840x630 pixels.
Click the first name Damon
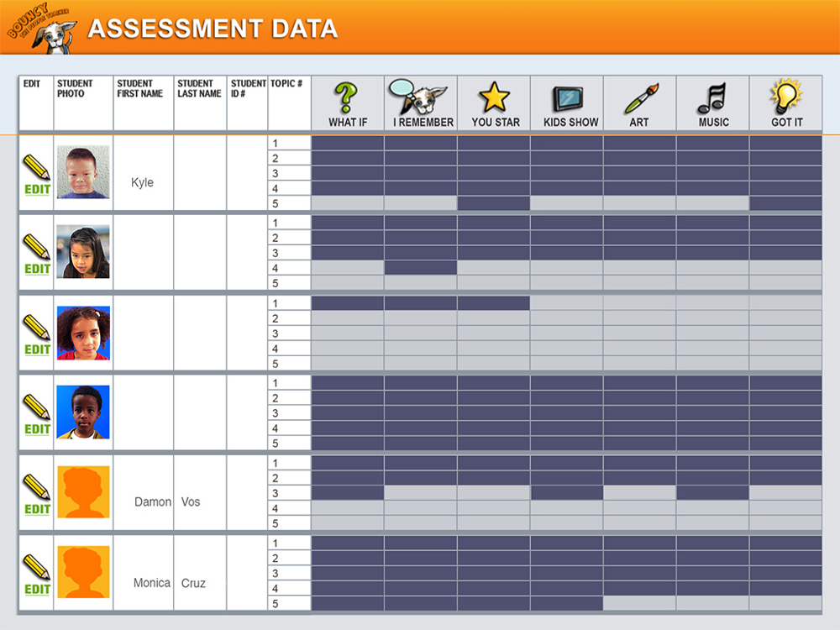click(x=153, y=502)
